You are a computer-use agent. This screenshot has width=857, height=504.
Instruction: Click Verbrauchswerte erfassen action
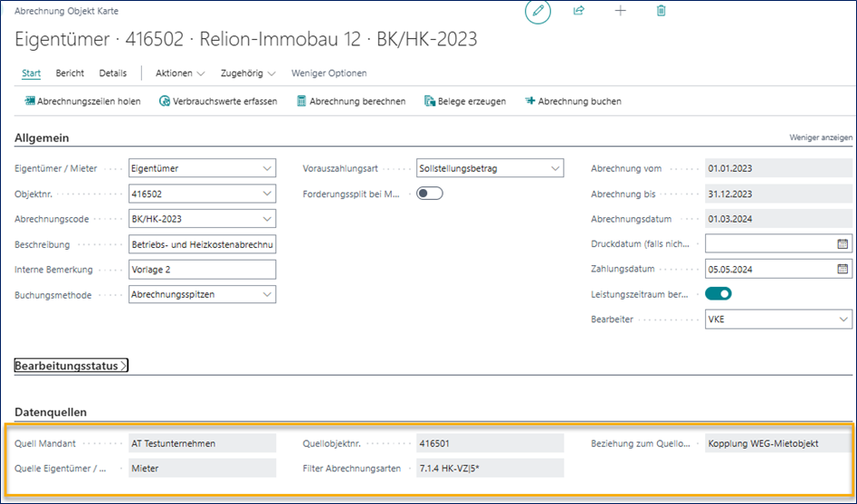(218, 101)
